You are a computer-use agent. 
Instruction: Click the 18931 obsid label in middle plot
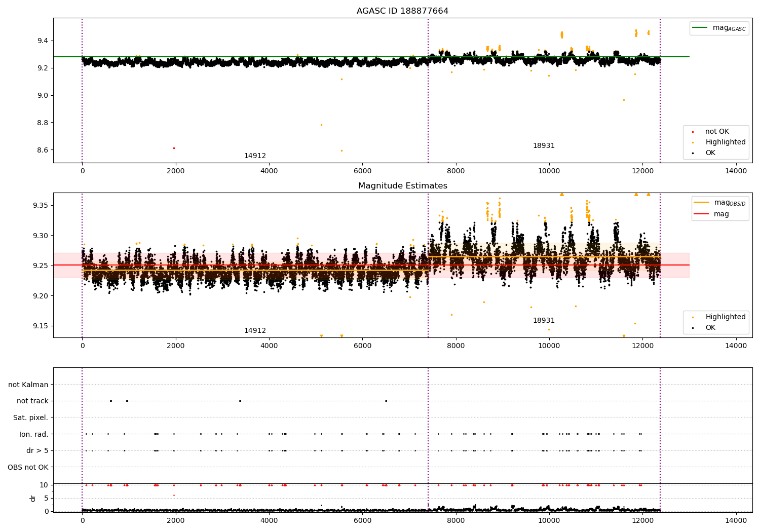click(544, 321)
